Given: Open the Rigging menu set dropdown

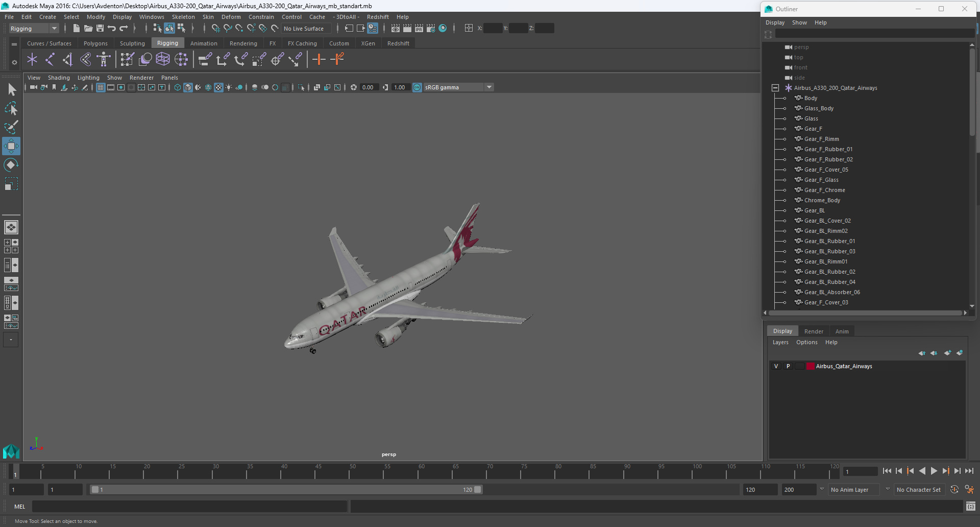Looking at the screenshot, I should (x=34, y=29).
